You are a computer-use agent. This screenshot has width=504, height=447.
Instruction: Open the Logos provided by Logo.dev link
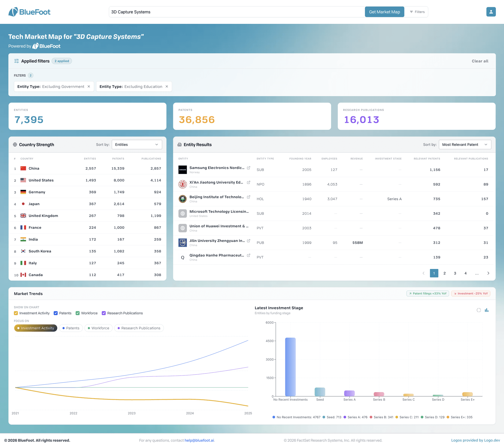click(475, 440)
